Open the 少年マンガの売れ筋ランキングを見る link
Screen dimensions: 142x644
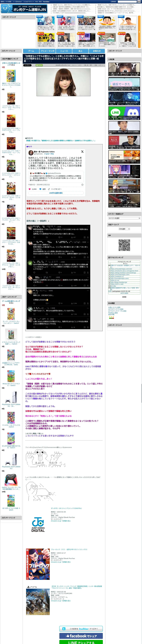[x=11, y=64]
